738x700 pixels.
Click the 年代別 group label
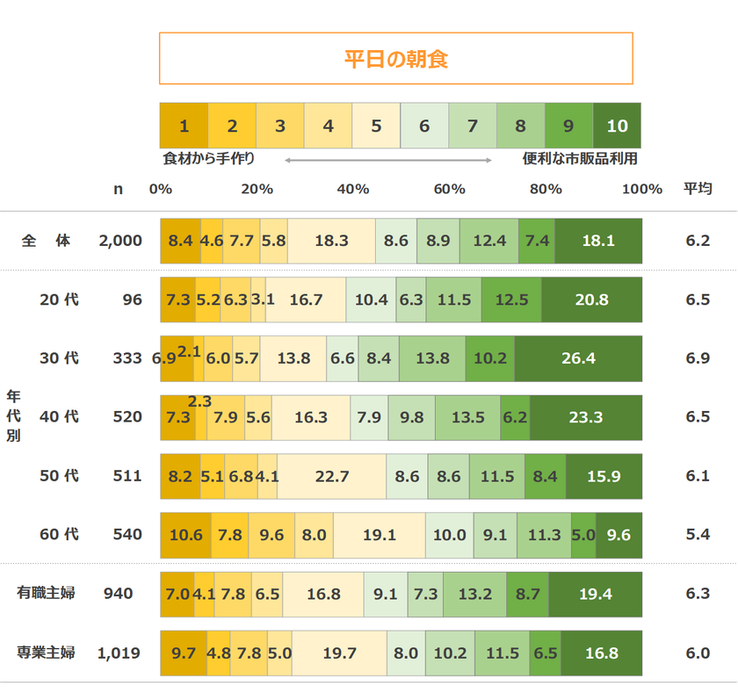pos(13,416)
